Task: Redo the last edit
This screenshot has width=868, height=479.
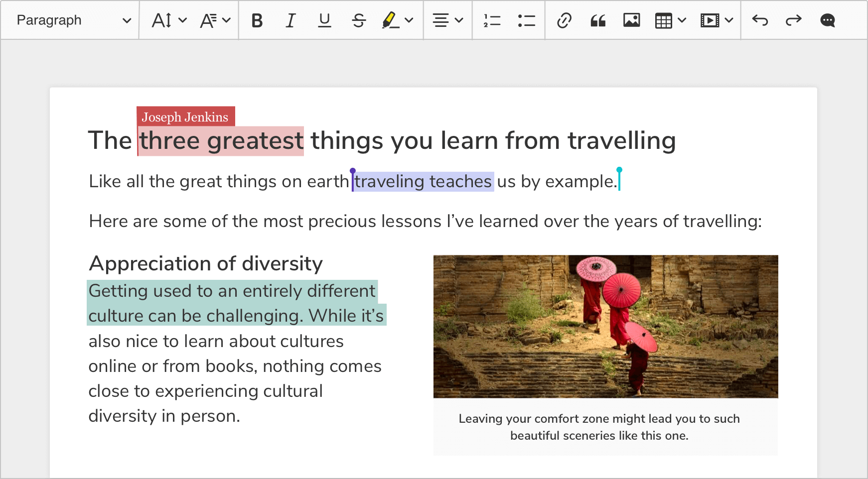Action: pyautogui.click(x=793, y=20)
